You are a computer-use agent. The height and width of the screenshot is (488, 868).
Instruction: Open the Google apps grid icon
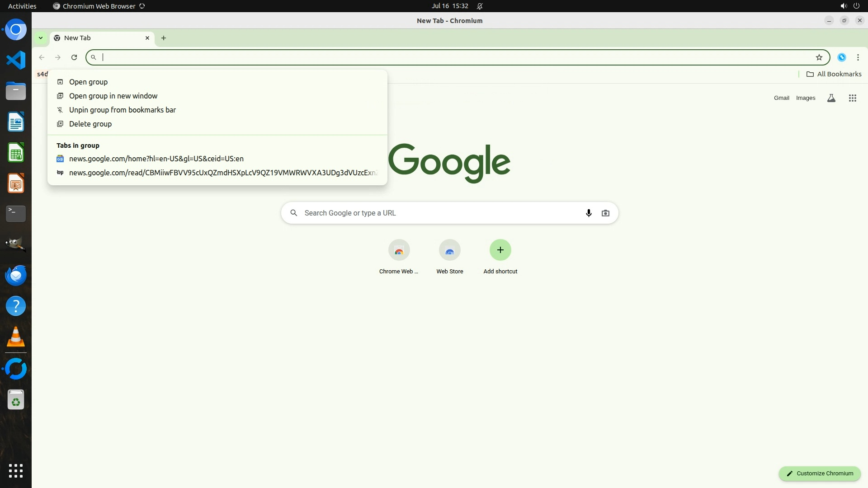point(852,98)
